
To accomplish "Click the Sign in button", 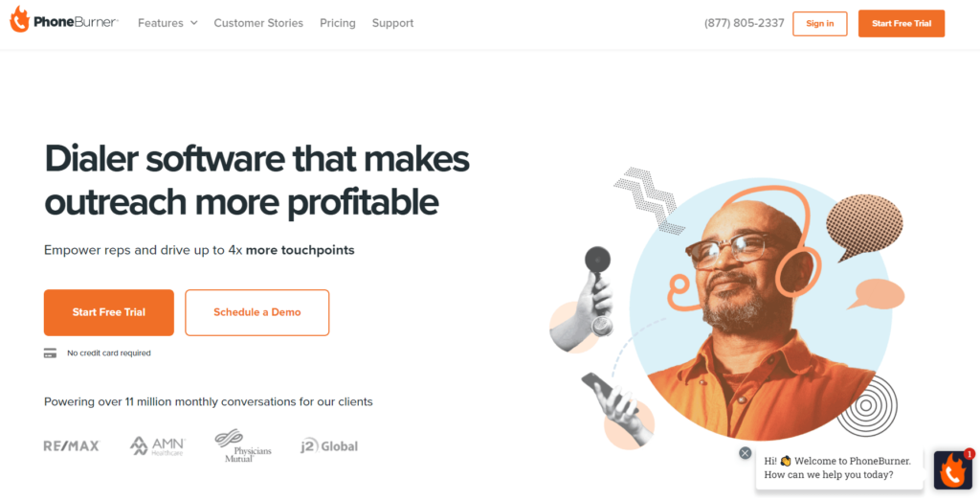I will (820, 24).
